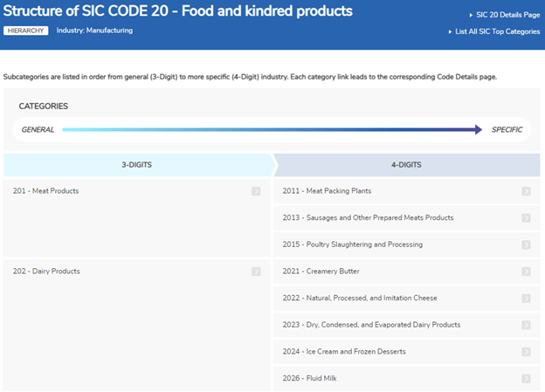This screenshot has height=392, width=545.
Task: Click arrow icon beside 2023 Dairy Products row
Action: (x=527, y=325)
